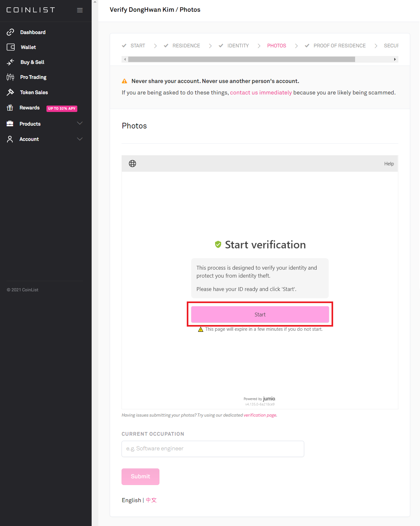Click the step bar scroll right arrow
This screenshot has width=420, height=526.
[395, 59]
